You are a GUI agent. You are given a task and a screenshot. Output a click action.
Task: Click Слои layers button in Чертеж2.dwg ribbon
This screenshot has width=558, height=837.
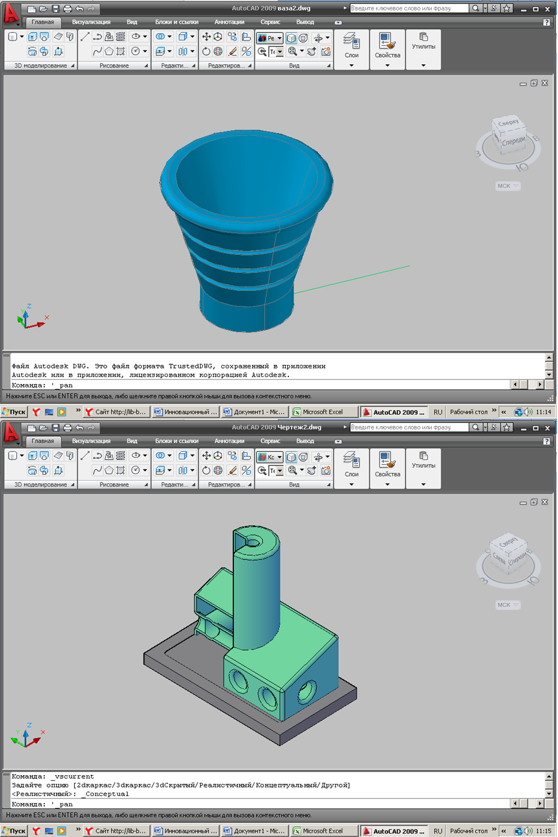point(351,468)
